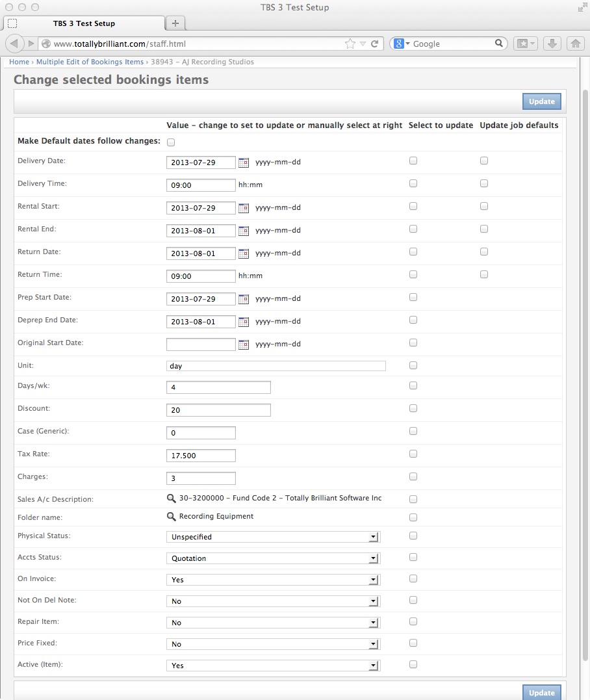Go back with browser back arrow

(x=14, y=44)
